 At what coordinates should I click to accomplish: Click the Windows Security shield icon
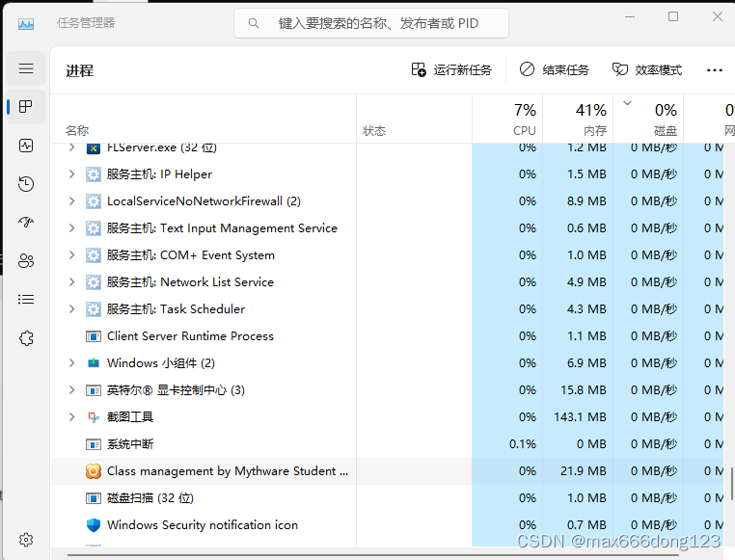94,525
